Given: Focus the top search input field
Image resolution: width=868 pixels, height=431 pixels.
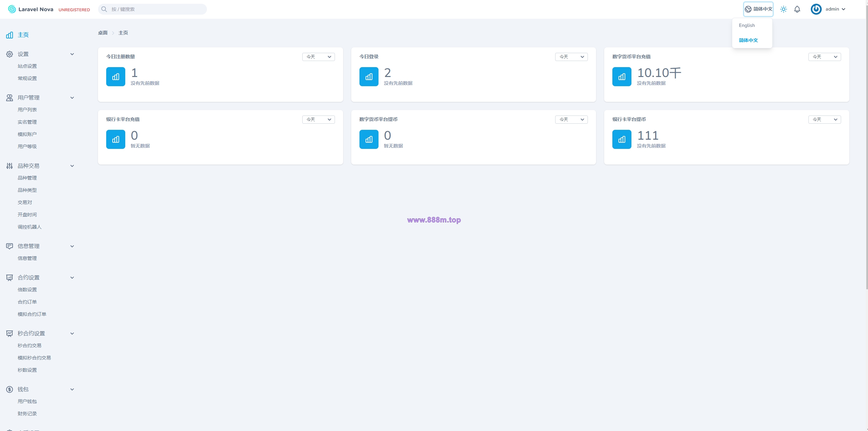Looking at the screenshot, I should pos(152,9).
